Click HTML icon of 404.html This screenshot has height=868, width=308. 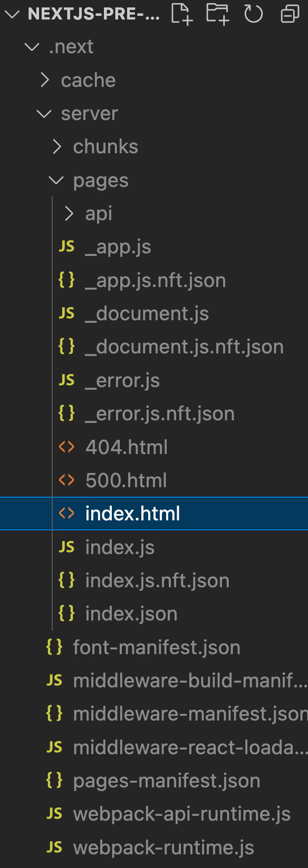(66, 447)
